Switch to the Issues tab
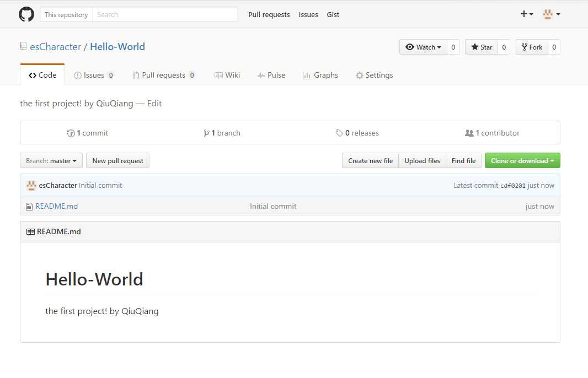588x378 pixels. (94, 75)
